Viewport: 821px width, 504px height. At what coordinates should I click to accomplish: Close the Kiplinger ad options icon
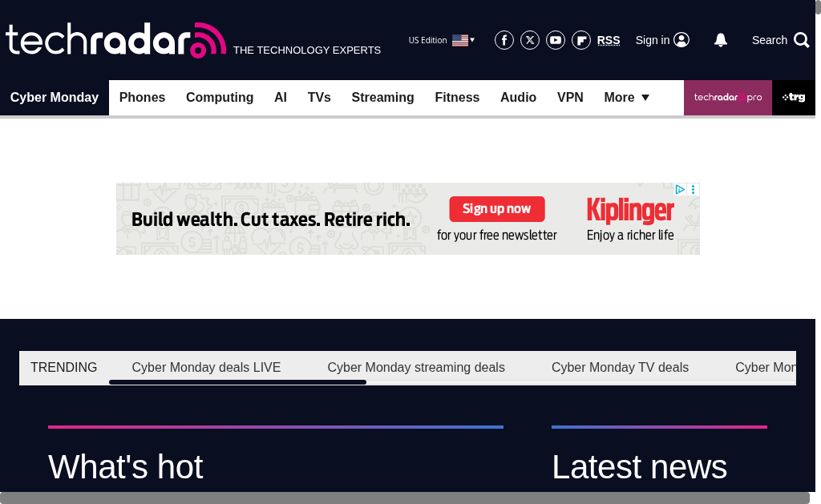click(x=694, y=190)
